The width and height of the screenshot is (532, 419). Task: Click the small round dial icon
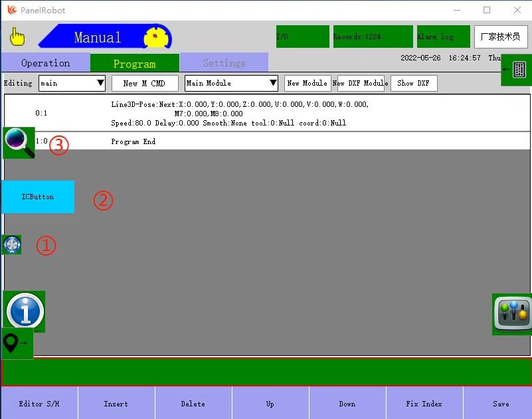click(x=12, y=244)
